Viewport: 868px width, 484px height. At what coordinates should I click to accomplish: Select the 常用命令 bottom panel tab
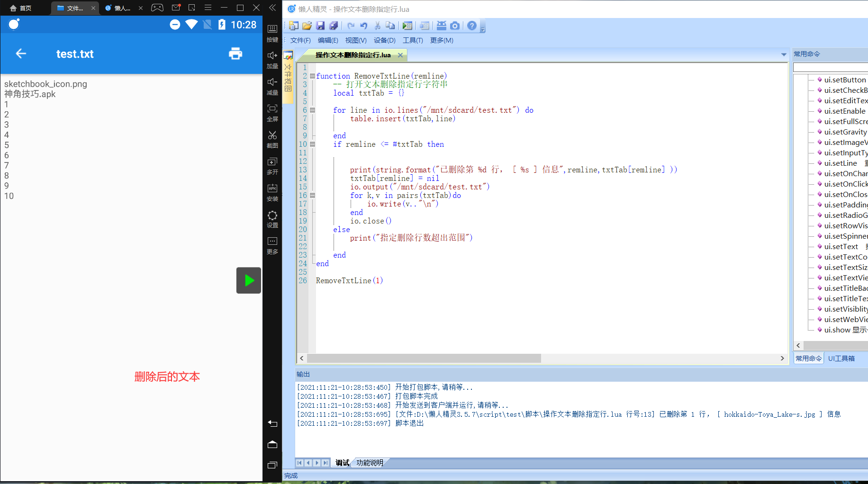[x=809, y=359]
